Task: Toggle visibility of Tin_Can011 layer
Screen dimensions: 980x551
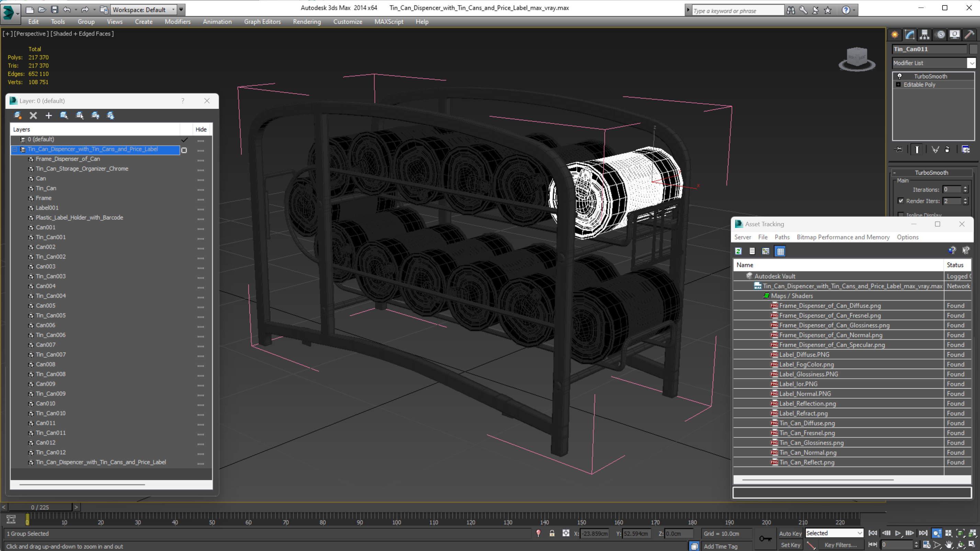Action: tap(201, 433)
